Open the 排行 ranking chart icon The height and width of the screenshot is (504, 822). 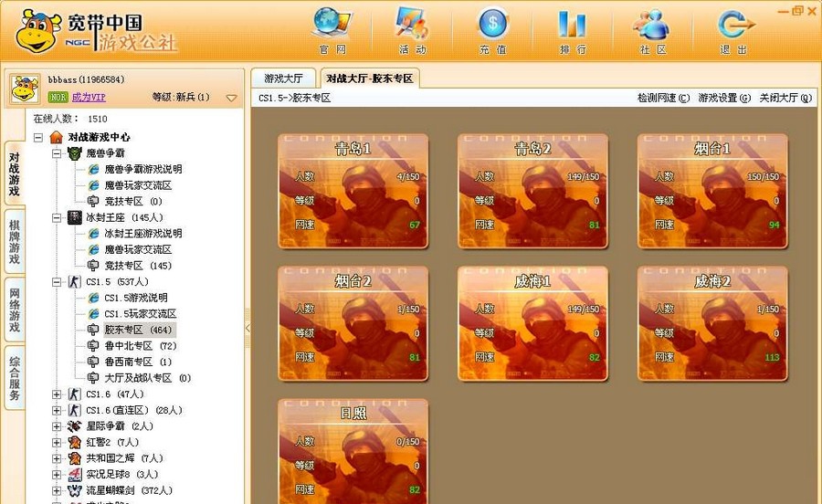point(573,24)
